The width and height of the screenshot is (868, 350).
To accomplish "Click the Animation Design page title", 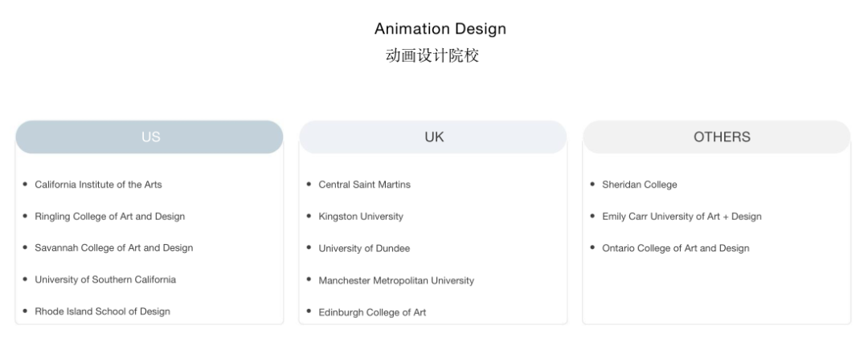I will coord(440,29).
